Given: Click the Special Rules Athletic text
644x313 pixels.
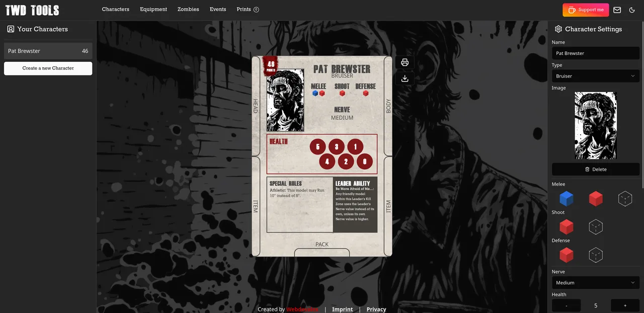Looking at the screenshot, I should pyautogui.click(x=297, y=193).
